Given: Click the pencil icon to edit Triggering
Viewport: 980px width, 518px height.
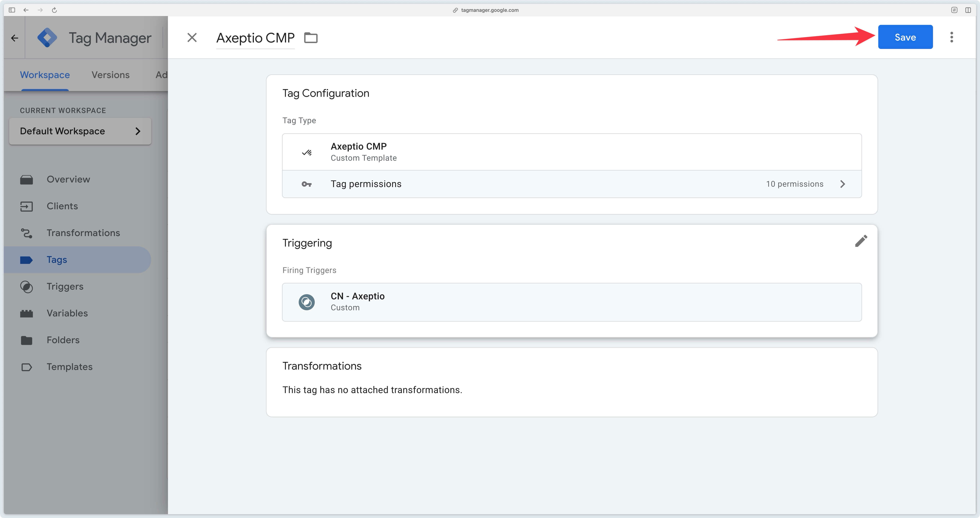Looking at the screenshot, I should [x=861, y=241].
